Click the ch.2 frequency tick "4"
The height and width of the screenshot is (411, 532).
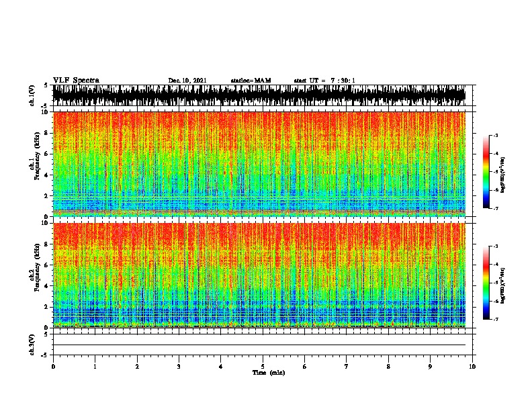pyautogui.click(x=47, y=286)
